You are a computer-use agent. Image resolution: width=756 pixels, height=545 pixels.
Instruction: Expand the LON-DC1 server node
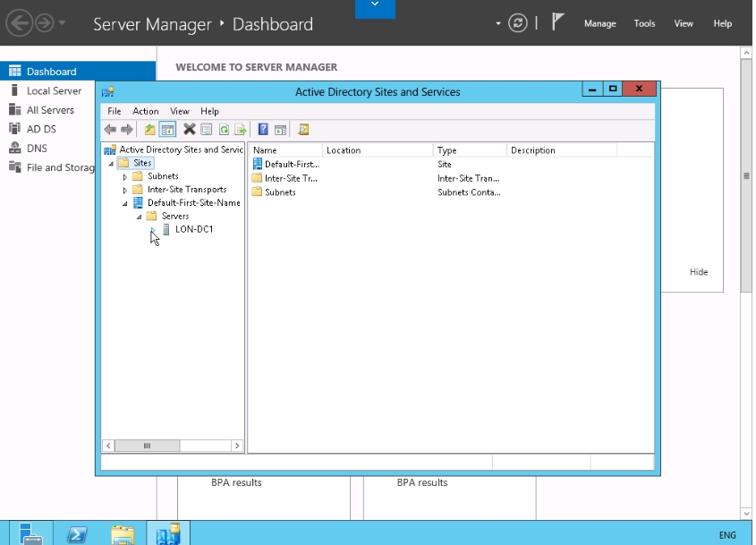(153, 230)
